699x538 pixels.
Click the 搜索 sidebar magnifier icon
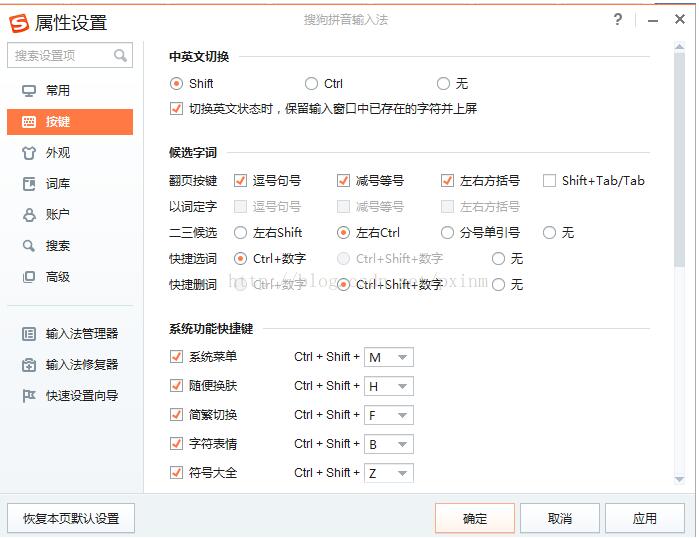pyautogui.click(x=29, y=246)
